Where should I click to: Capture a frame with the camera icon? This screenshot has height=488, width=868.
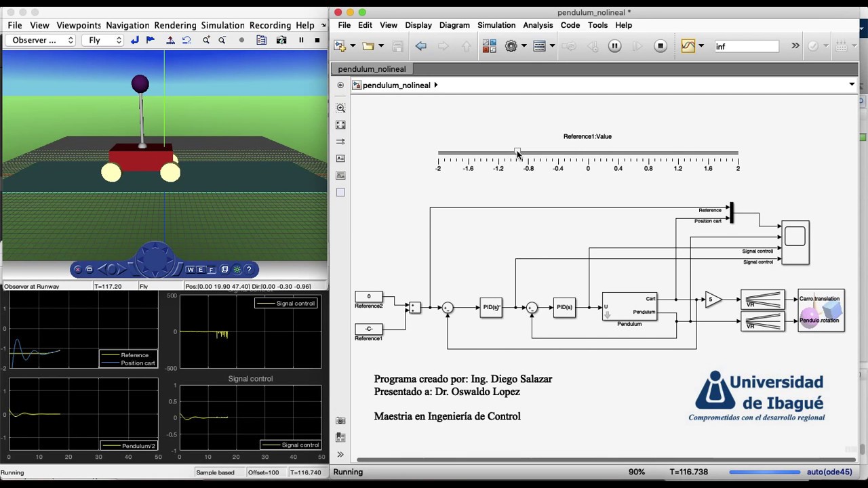pyautogui.click(x=281, y=41)
